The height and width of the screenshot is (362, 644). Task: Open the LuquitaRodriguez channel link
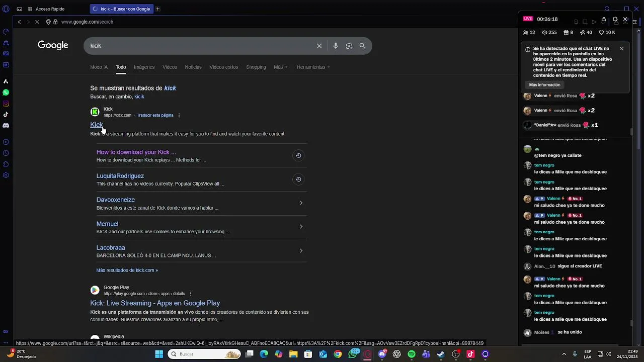120,176
